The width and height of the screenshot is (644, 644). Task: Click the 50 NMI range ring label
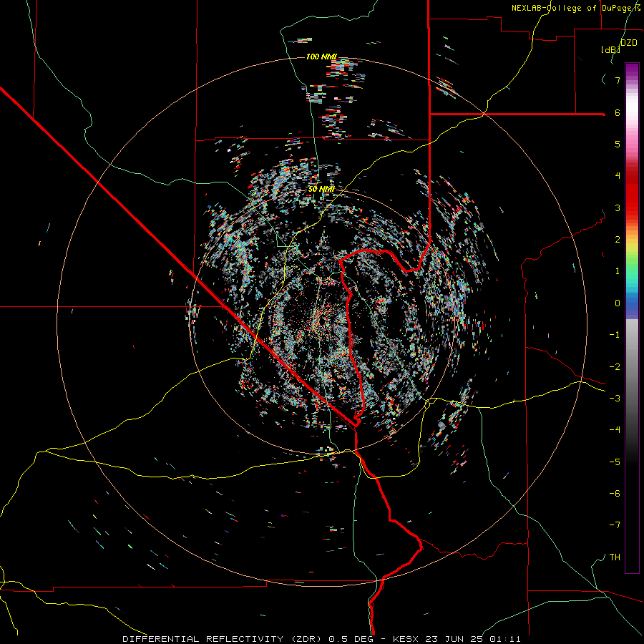click(x=321, y=189)
